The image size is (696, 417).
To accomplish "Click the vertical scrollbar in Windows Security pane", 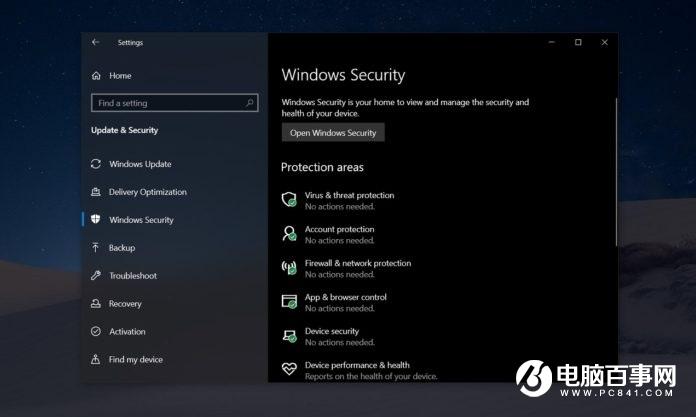I will pyautogui.click(x=616, y=172).
